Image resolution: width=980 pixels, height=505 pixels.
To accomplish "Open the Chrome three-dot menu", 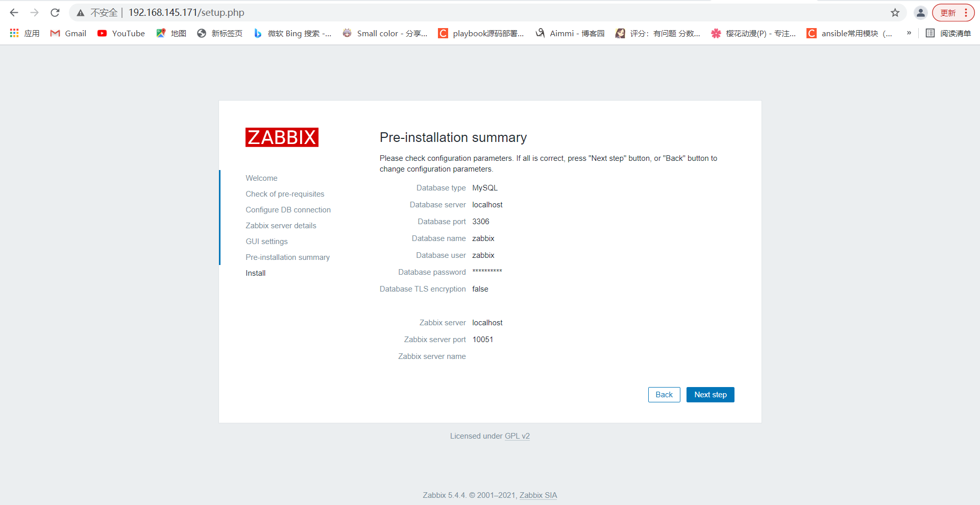I will click(x=966, y=13).
